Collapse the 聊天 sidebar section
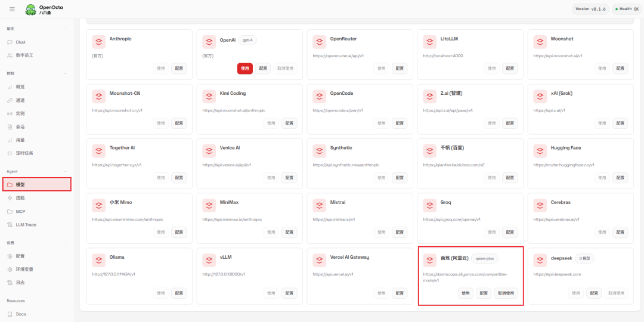Image resolution: width=644 pixels, height=322 pixels. click(x=66, y=29)
